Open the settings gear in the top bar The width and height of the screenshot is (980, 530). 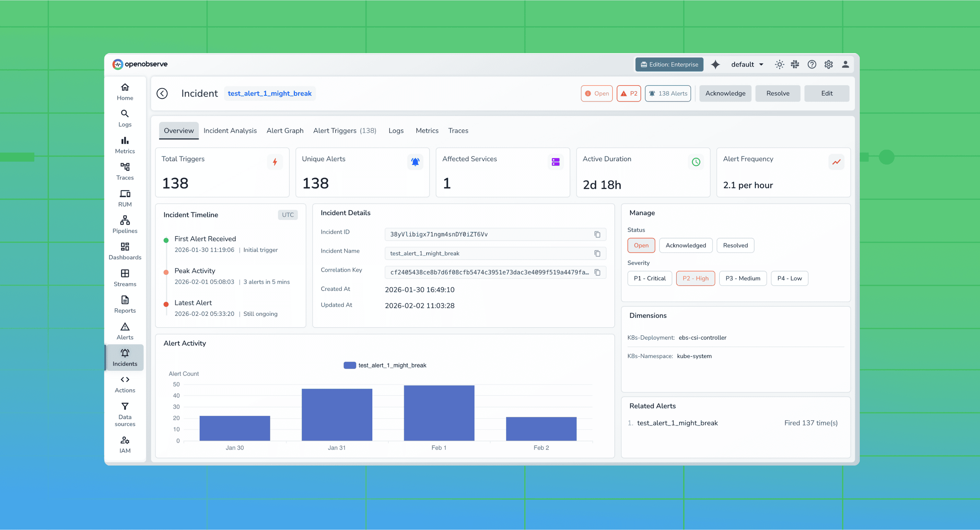click(x=829, y=64)
